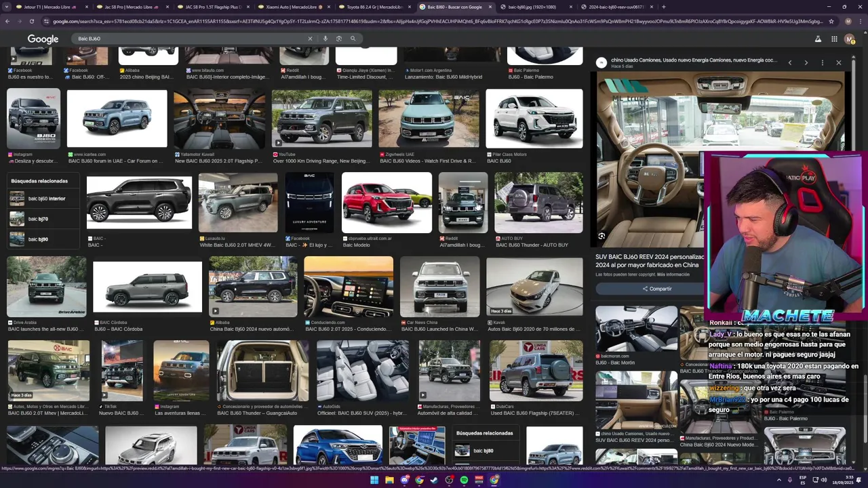Open the Kavak 'Autos Baic Bj60 2020' thumbnail
Screen dimensions: 868x488
[534, 286]
